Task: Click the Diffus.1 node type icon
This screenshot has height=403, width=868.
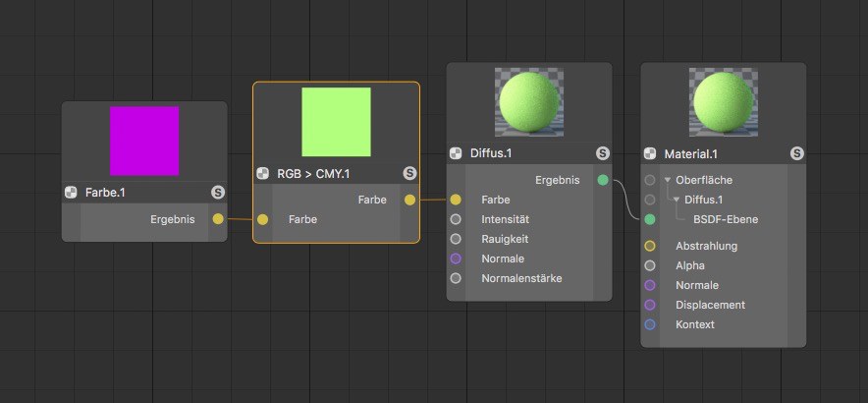Action: click(x=456, y=153)
